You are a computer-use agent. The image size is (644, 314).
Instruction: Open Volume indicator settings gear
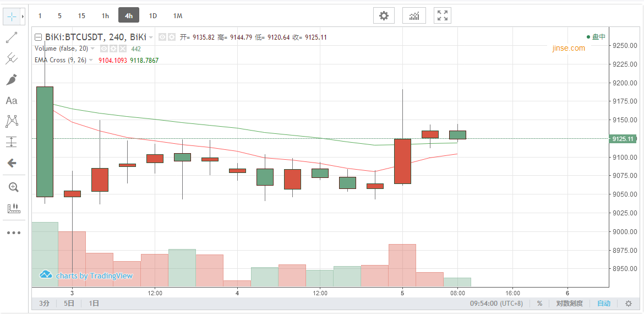(113, 48)
